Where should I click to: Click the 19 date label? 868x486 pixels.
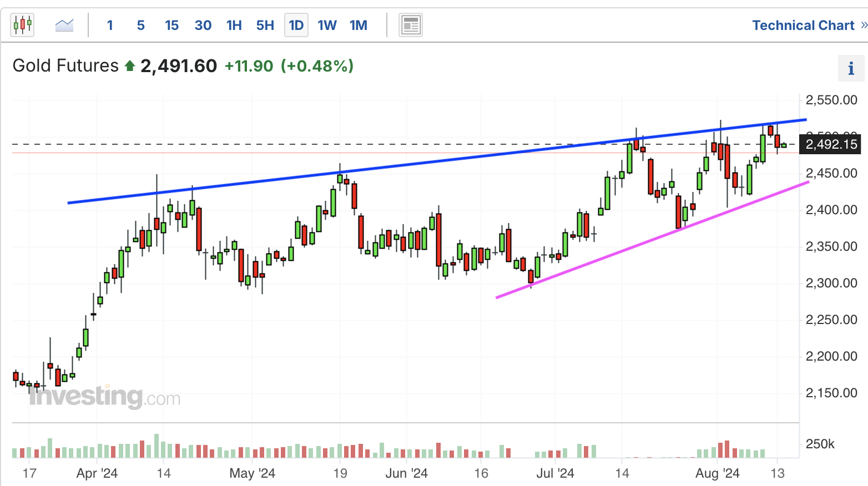tap(340, 473)
